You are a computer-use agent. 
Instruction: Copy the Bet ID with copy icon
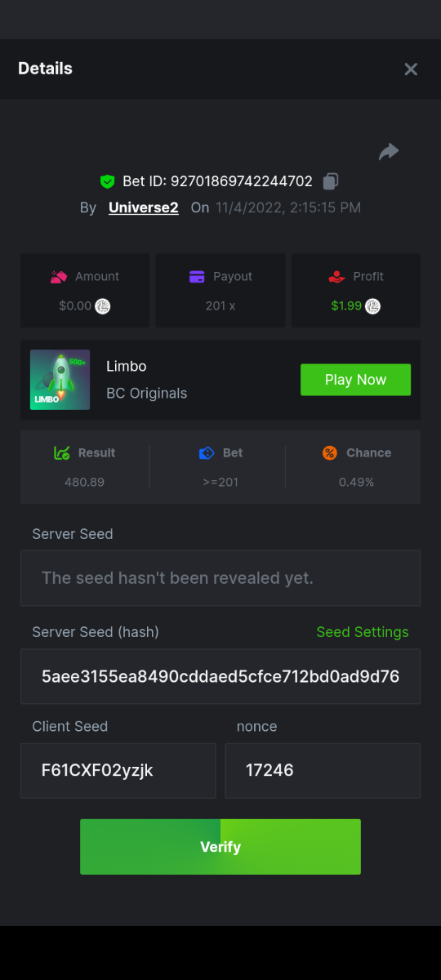pos(331,181)
